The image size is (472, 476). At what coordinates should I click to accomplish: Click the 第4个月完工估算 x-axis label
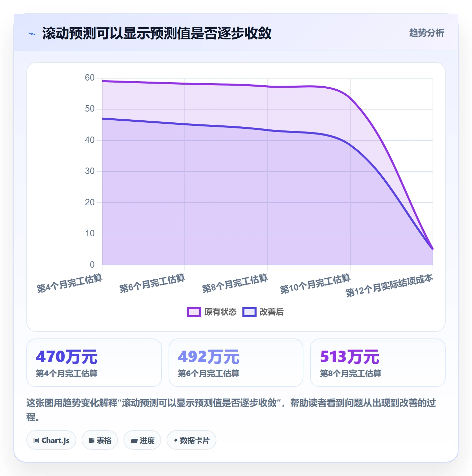[x=69, y=284]
